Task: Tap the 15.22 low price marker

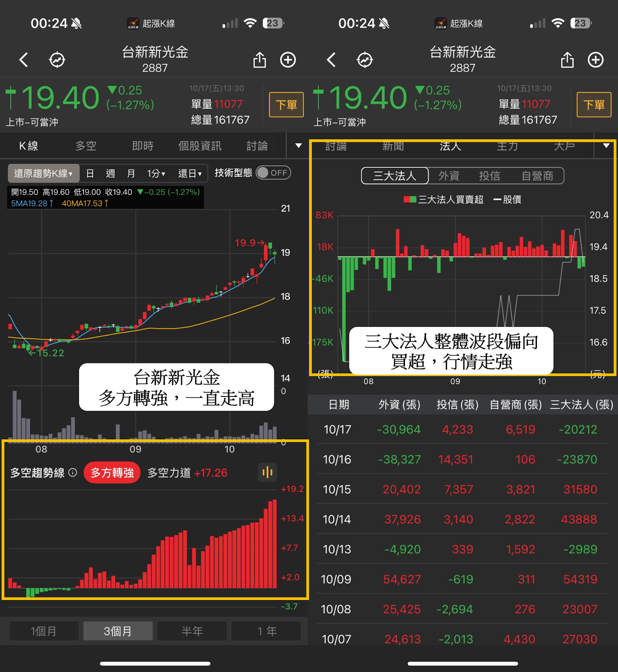Action: click(x=47, y=353)
